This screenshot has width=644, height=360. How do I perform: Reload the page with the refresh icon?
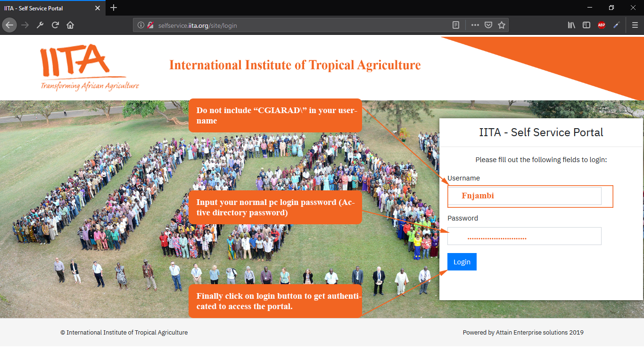click(x=55, y=25)
